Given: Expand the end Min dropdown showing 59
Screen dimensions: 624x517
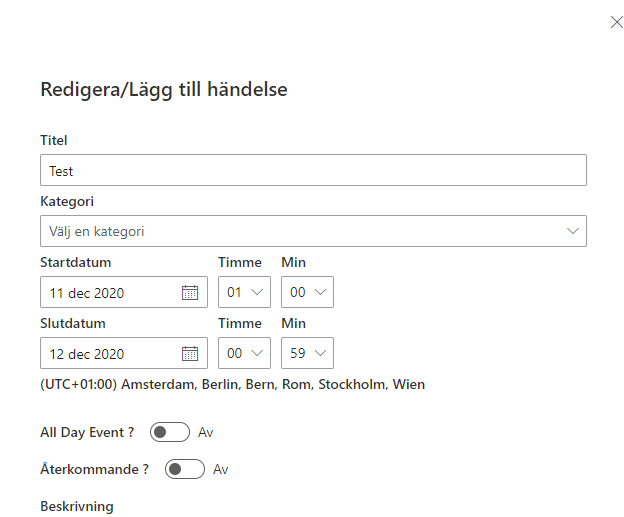Looking at the screenshot, I should click(x=307, y=353).
